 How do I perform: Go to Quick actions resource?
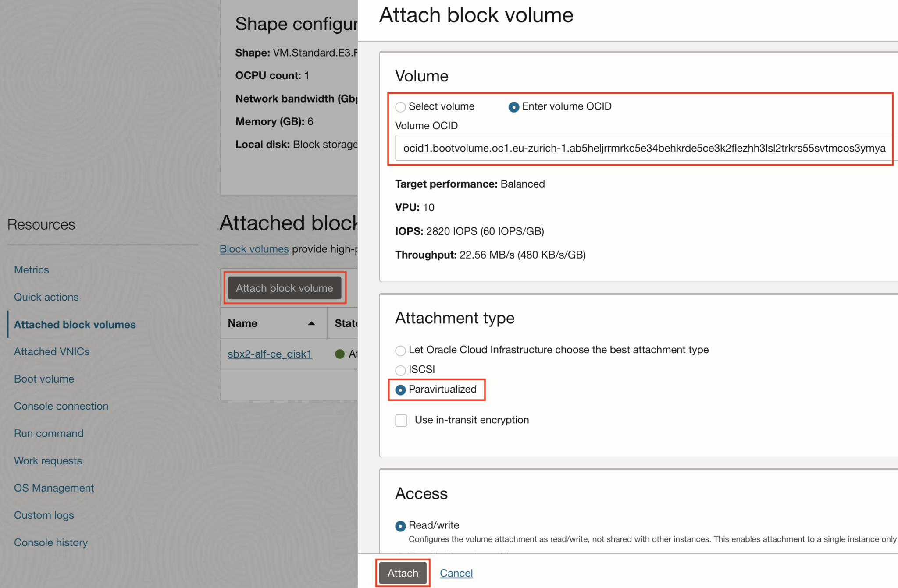coord(46,297)
